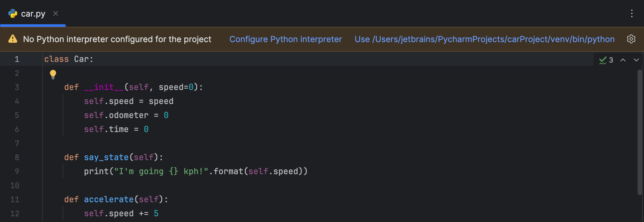The height and width of the screenshot is (222, 644).
Task: Jump to previous highlighted problem arrow
Action: coord(623,60)
